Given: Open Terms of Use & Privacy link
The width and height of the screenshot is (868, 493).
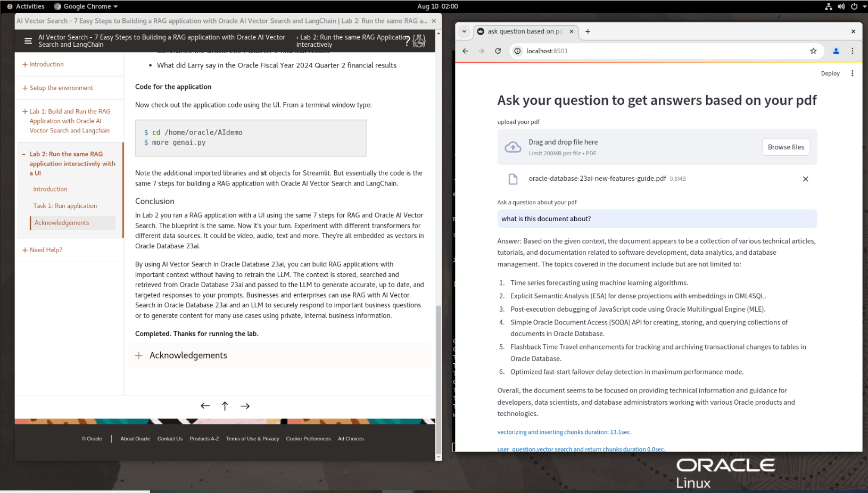Looking at the screenshot, I should coord(252,439).
